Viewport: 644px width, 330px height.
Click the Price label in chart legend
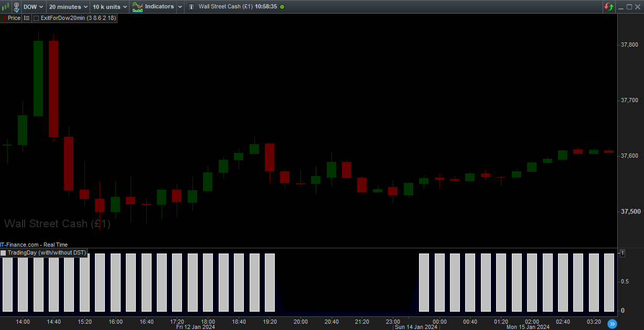tap(14, 18)
